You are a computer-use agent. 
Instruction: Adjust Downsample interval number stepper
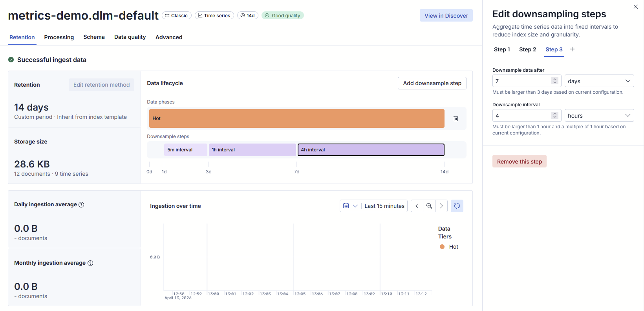(x=555, y=115)
